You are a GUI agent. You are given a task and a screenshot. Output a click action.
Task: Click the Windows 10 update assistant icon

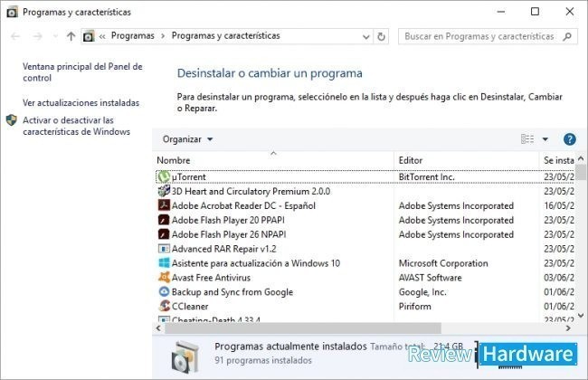click(164, 263)
